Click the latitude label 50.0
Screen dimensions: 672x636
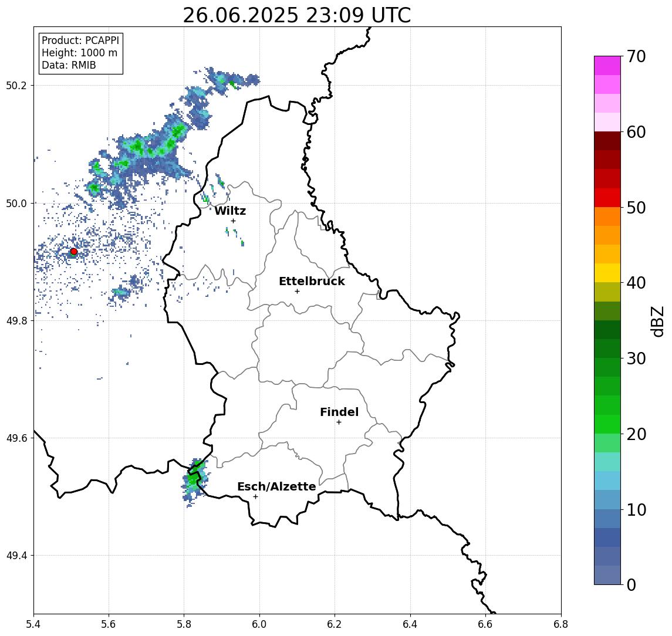16,203
